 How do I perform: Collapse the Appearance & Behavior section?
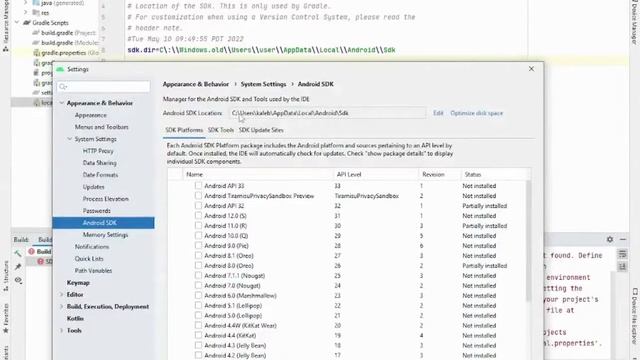62,103
